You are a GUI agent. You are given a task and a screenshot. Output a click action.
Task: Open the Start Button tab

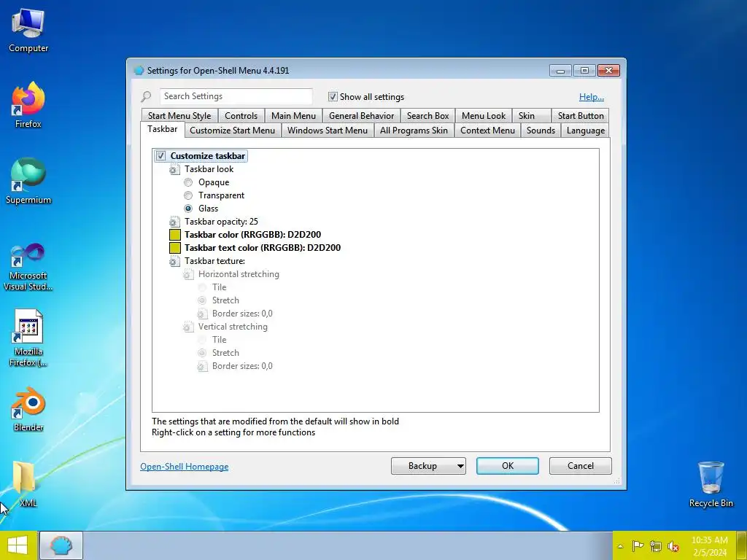tap(581, 116)
